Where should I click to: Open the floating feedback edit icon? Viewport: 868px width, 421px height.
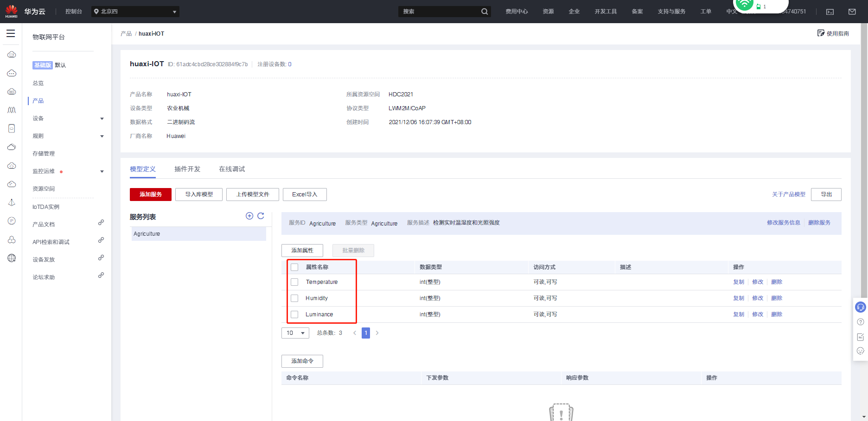pos(861,337)
